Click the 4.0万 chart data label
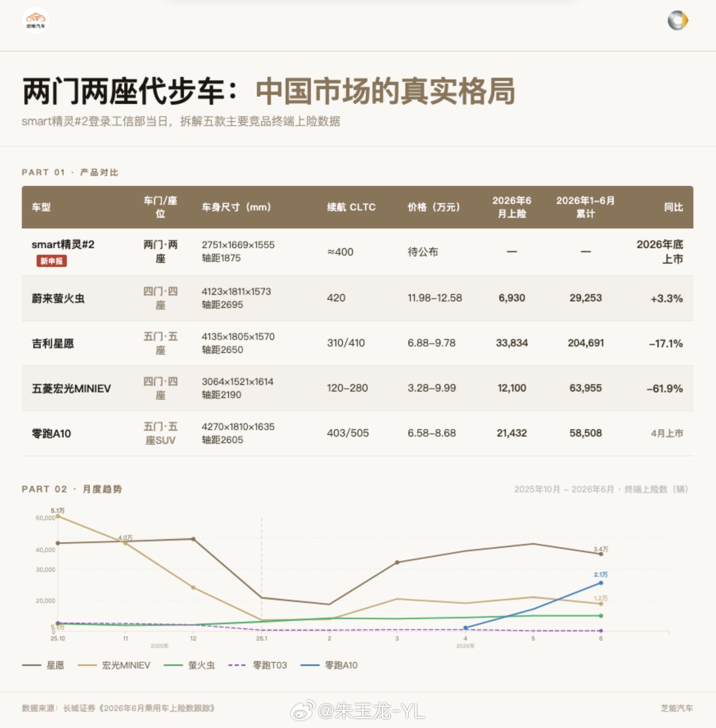 (x=125, y=538)
